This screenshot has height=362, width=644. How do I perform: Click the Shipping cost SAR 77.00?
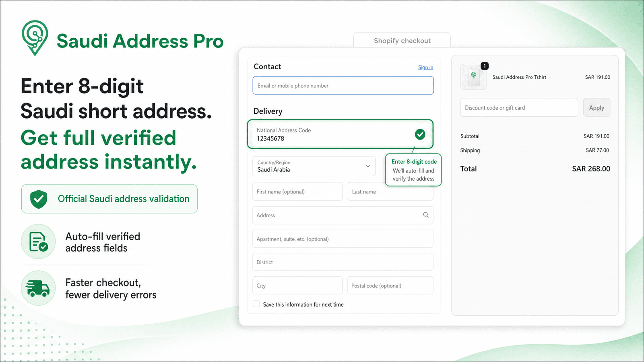click(x=597, y=150)
